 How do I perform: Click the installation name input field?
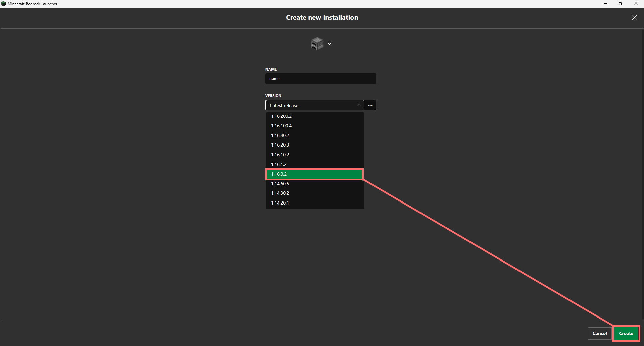320,79
